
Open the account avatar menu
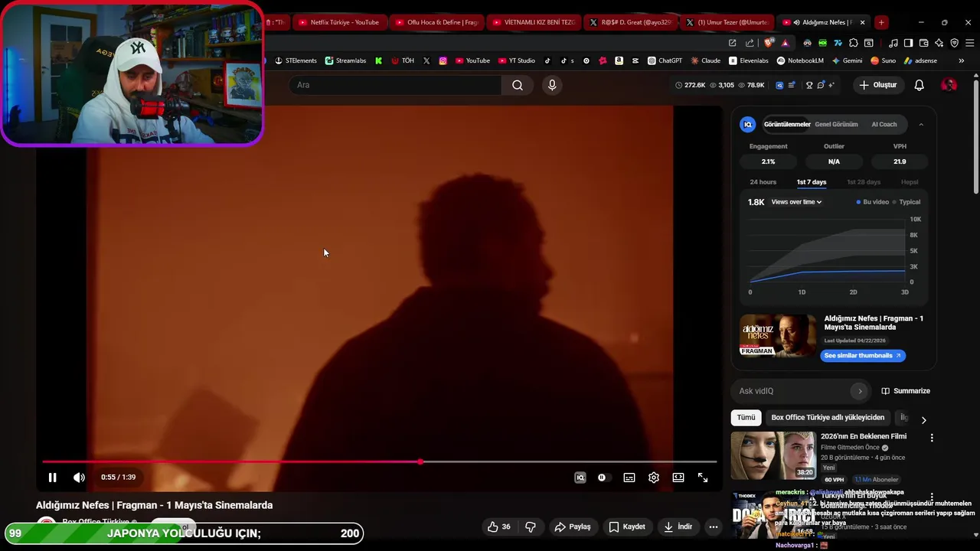click(x=949, y=85)
